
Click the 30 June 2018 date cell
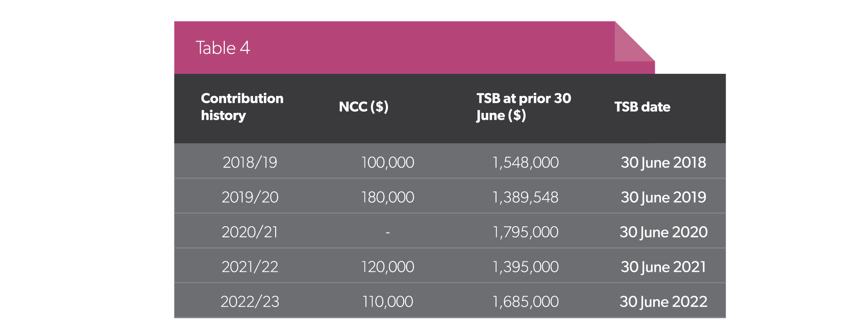(664, 162)
